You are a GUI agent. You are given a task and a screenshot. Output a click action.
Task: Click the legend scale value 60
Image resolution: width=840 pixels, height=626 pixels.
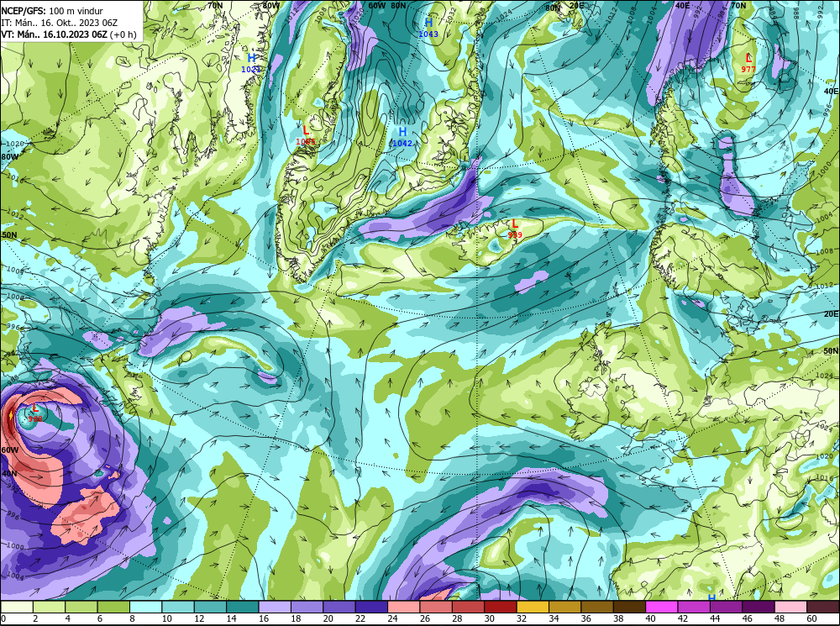point(811,618)
